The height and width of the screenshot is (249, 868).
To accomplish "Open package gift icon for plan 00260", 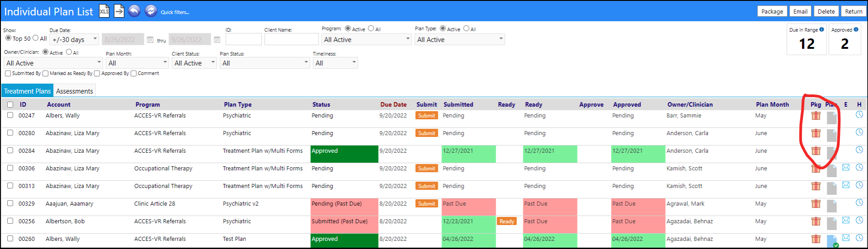I will pyautogui.click(x=816, y=239).
